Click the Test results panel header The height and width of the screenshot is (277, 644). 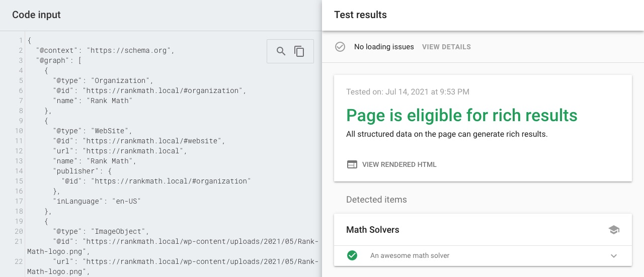point(360,15)
